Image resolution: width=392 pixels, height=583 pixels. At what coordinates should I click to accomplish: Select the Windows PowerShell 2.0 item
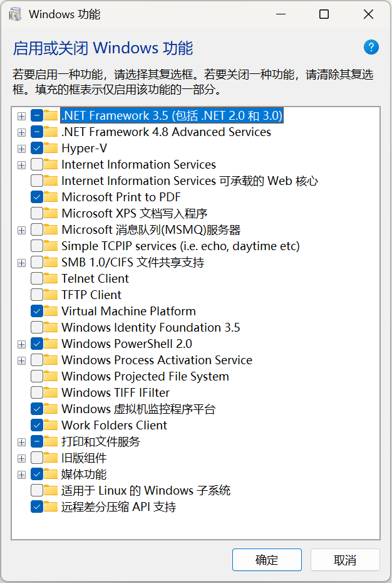coord(126,344)
